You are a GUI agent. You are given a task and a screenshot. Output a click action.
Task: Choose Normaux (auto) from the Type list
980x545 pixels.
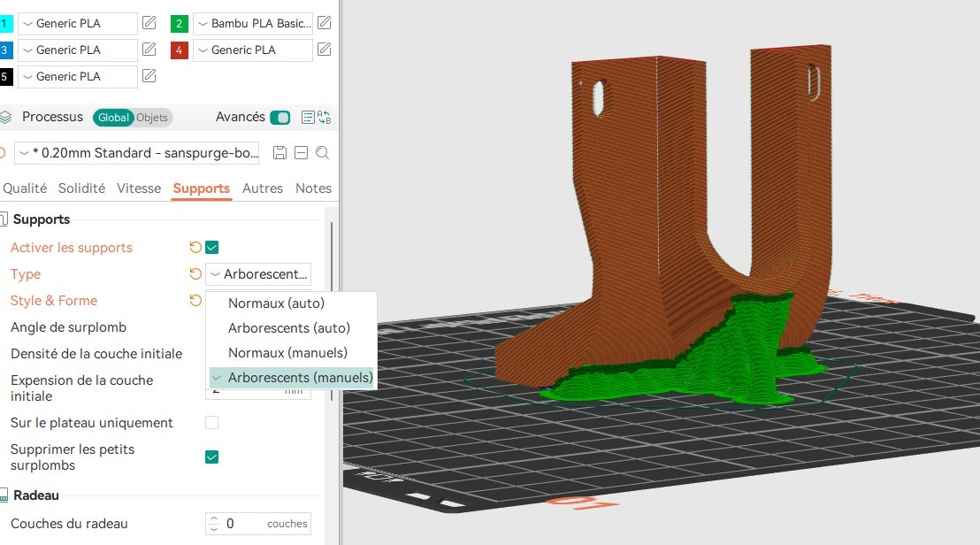point(276,303)
